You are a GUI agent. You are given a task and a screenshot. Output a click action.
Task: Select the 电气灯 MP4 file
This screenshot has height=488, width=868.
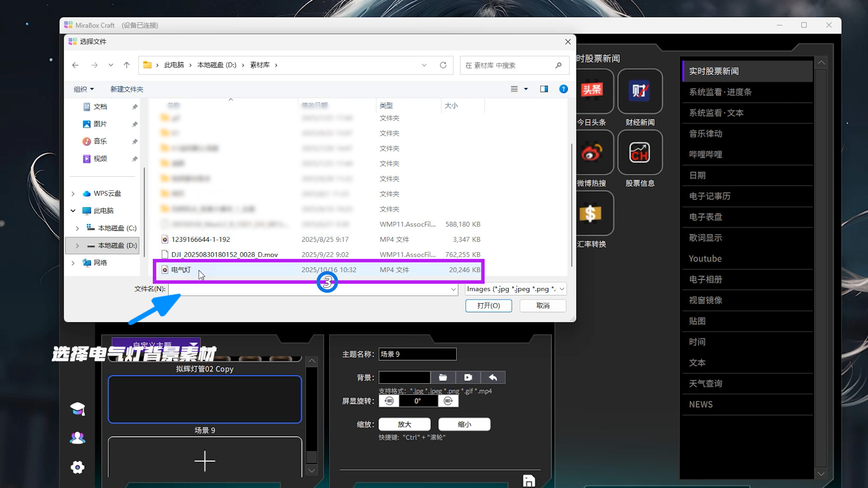(x=181, y=270)
